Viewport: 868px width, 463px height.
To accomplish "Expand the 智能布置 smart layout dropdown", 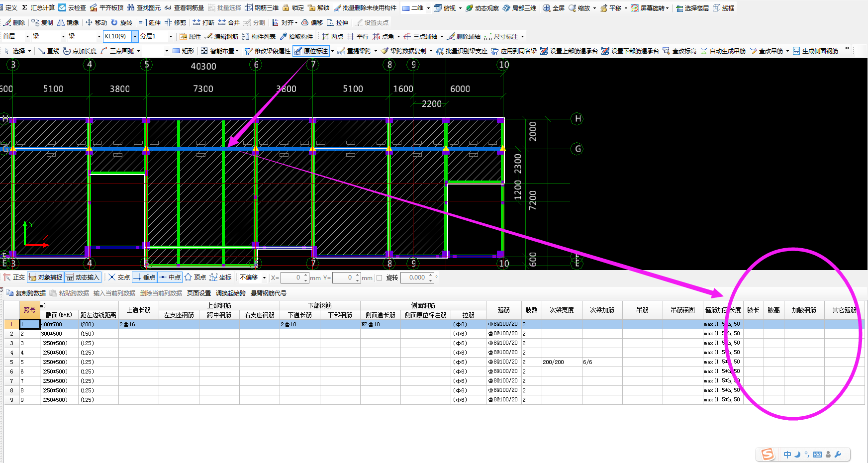I will pyautogui.click(x=237, y=51).
